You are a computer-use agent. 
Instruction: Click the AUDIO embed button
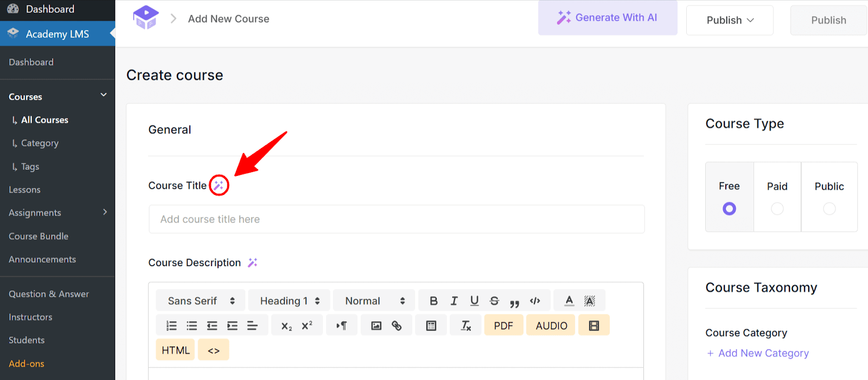pyautogui.click(x=551, y=325)
